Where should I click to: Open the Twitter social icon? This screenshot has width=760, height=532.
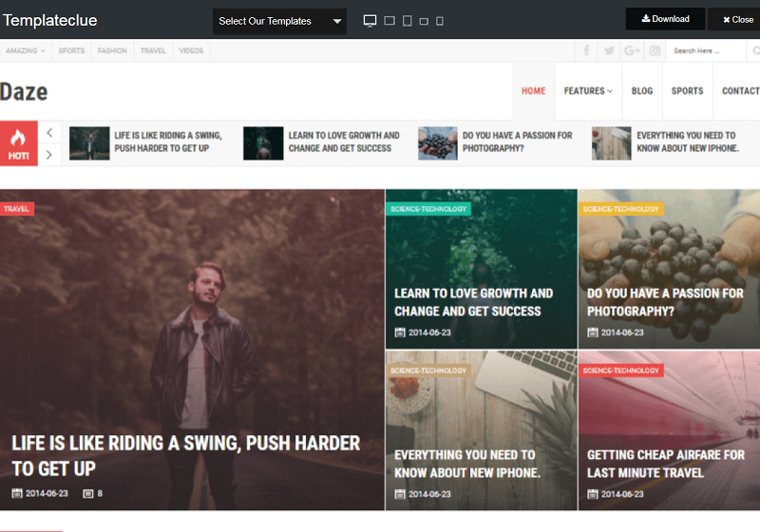pos(609,50)
